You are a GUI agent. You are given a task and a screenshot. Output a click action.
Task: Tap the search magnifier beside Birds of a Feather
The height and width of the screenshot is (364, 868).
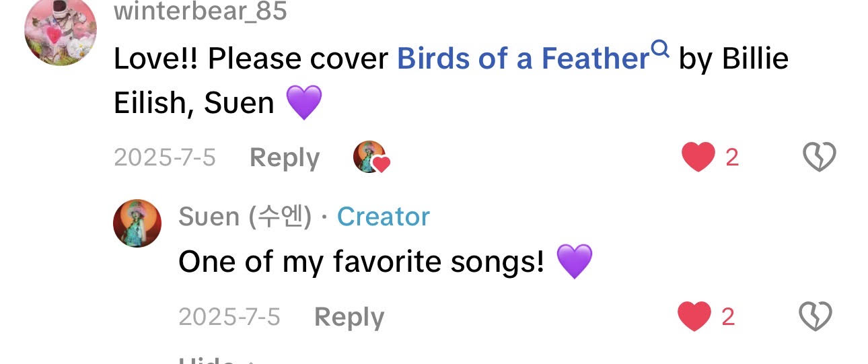(x=661, y=48)
